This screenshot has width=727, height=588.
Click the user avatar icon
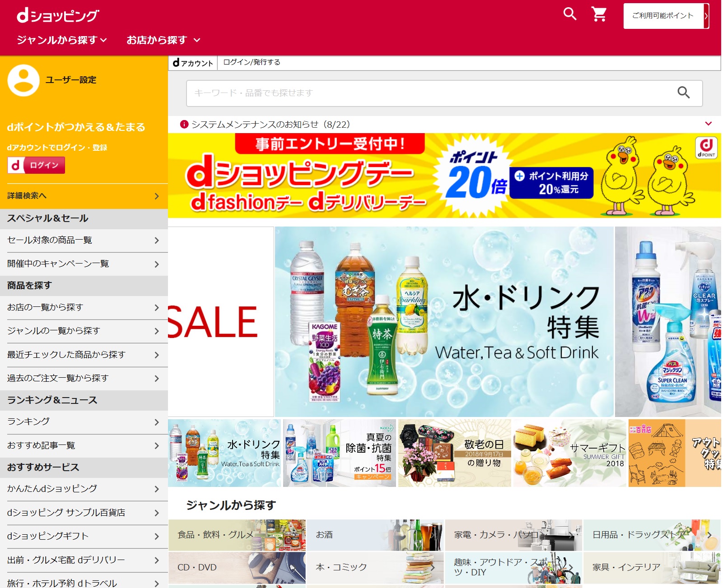23,80
